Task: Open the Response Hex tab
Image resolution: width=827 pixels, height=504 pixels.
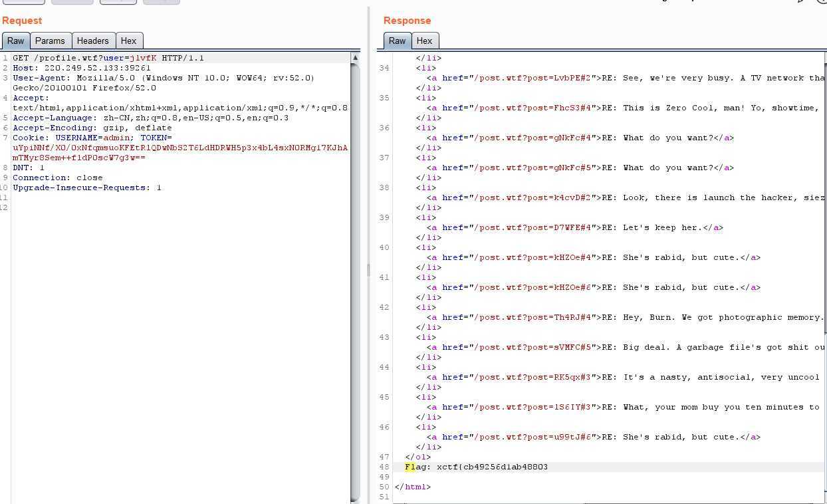Action: point(424,41)
